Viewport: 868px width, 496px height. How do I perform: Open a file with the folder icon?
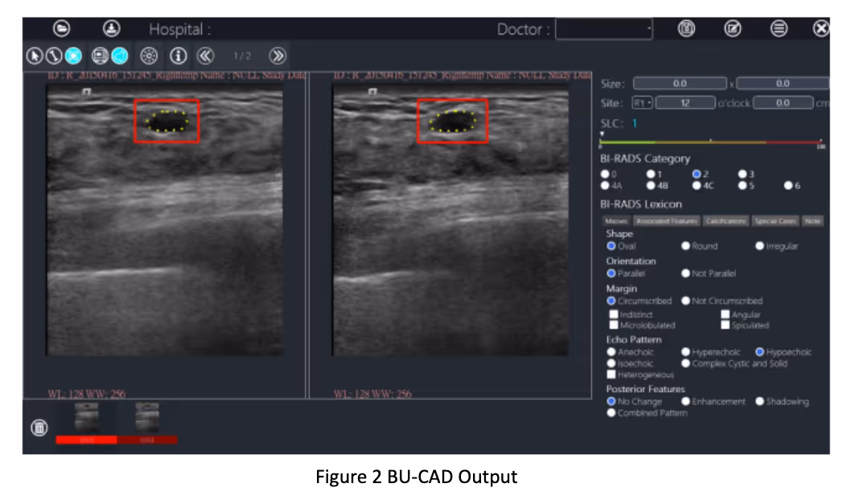coord(61,28)
